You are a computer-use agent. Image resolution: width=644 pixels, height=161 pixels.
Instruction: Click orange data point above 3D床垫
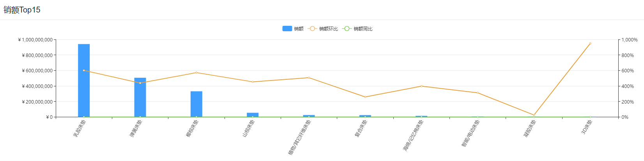pyautogui.click(x=590, y=43)
